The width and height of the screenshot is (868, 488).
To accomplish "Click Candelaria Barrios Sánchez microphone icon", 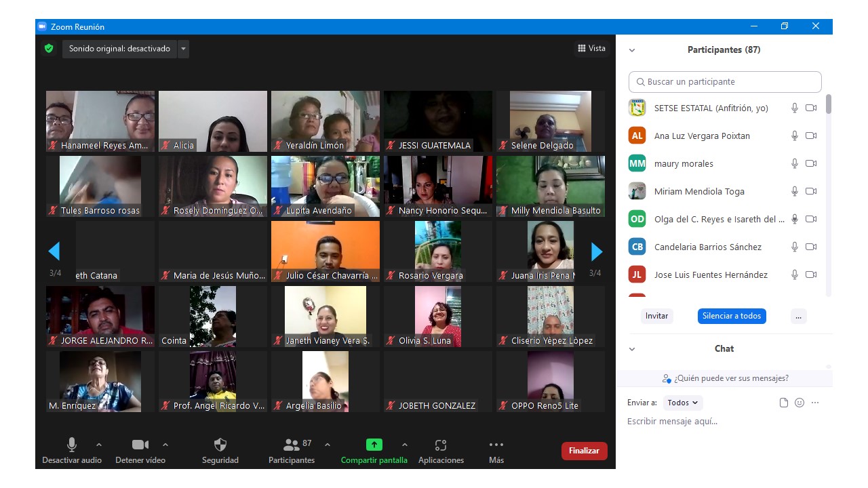I will tap(795, 247).
